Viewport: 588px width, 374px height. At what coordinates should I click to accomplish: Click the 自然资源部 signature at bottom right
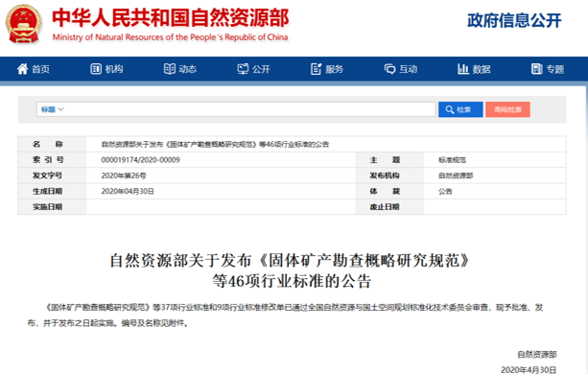(537, 354)
